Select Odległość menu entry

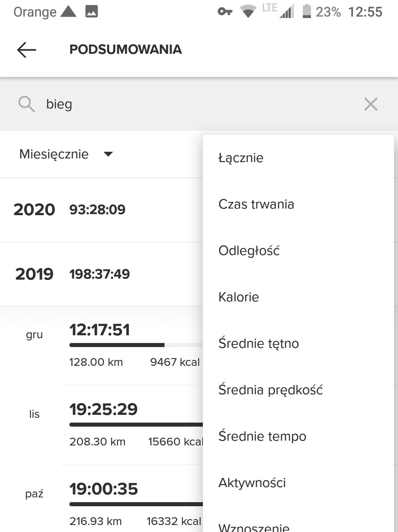[x=249, y=251]
